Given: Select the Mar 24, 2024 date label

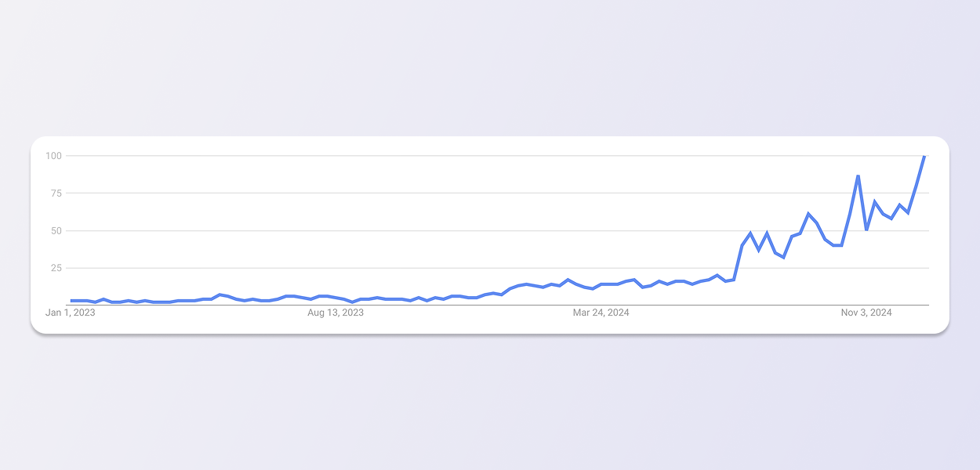Looking at the screenshot, I should 601,313.
